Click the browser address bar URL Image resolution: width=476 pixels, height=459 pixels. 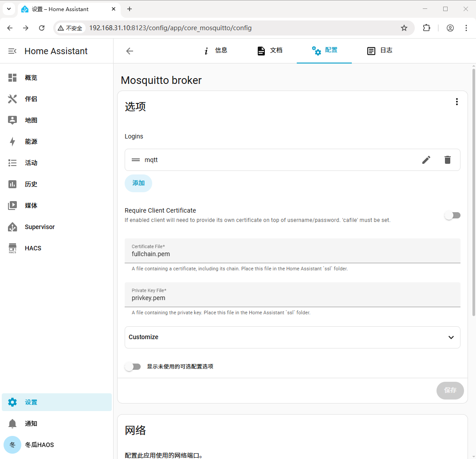coord(170,28)
